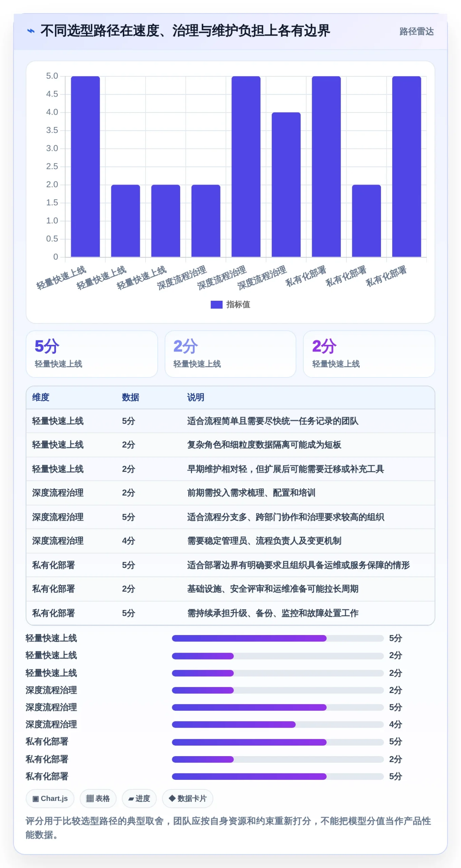461x868 pixels.
Task: Select row 适合流程分支多、跨部门协作和治理要求较高的组织
Action: pyautogui.click(x=230, y=517)
